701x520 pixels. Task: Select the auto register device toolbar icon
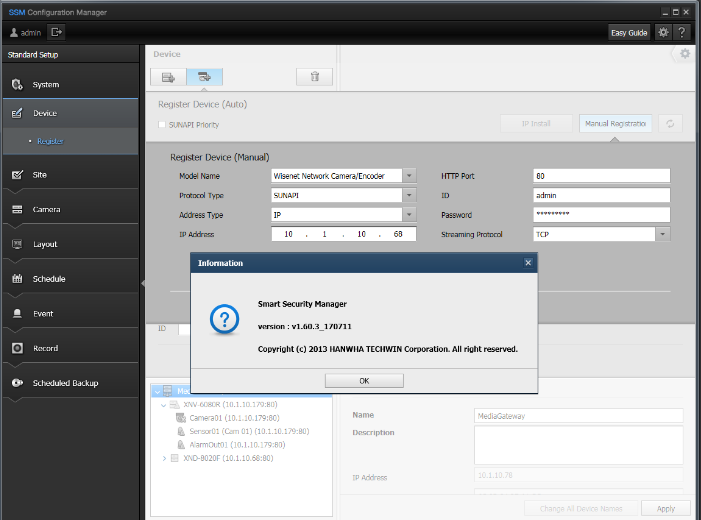click(168, 77)
